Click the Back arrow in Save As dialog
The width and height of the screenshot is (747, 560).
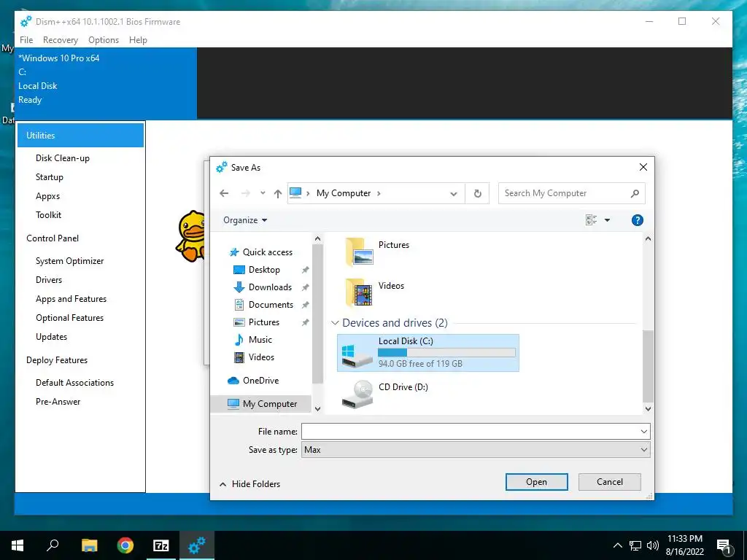224,193
